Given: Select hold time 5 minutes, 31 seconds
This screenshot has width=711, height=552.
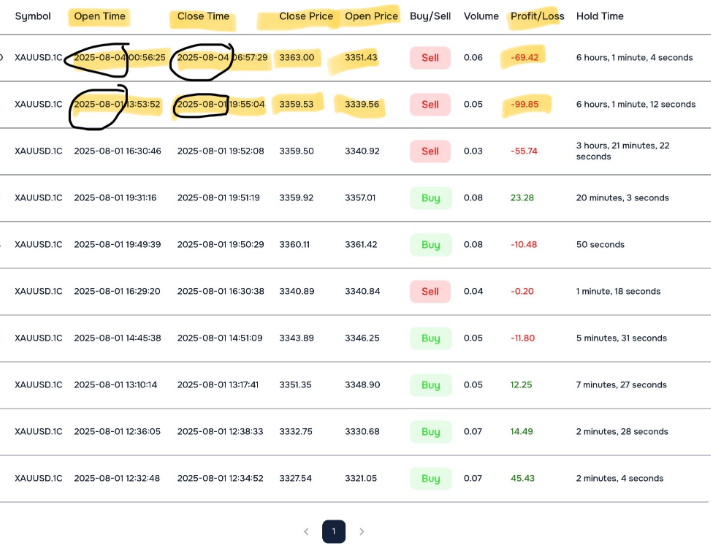Looking at the screenshot, I should pos(622,338).
